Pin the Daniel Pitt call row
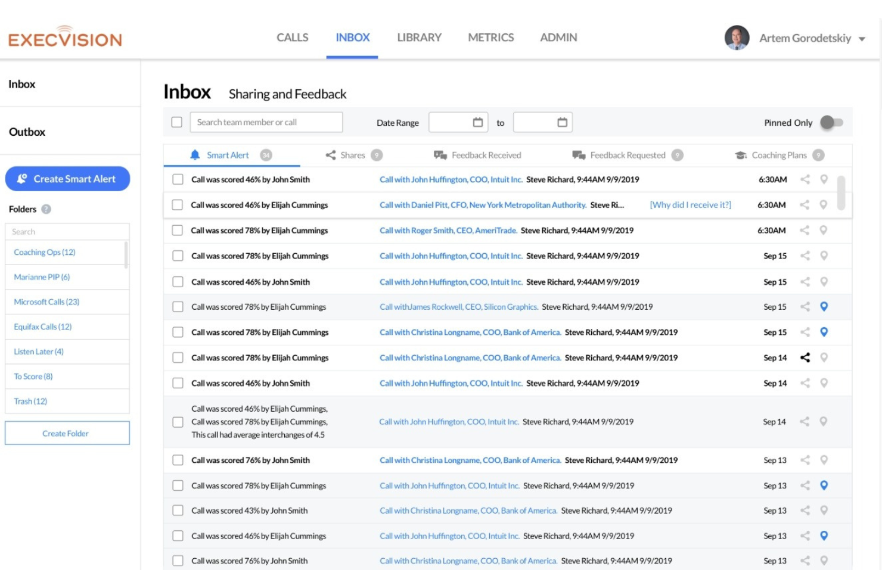This screenshot has height=588, width=882. pyautogui.click(x=823, y=205)
